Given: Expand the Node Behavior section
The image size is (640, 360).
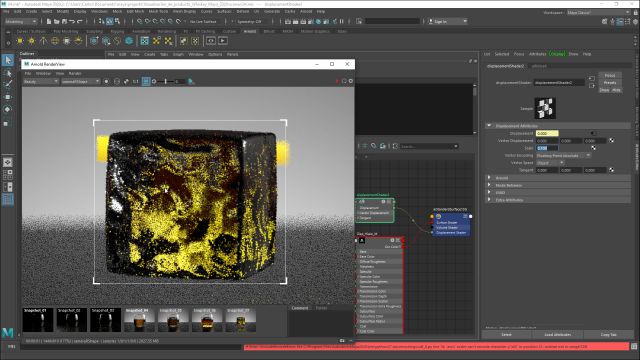Looking at the screenshot, I should click(489, 185).
